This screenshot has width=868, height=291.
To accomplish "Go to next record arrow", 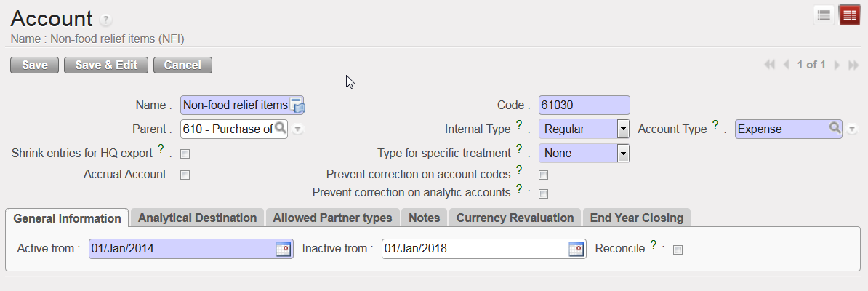I will [837, 65].
